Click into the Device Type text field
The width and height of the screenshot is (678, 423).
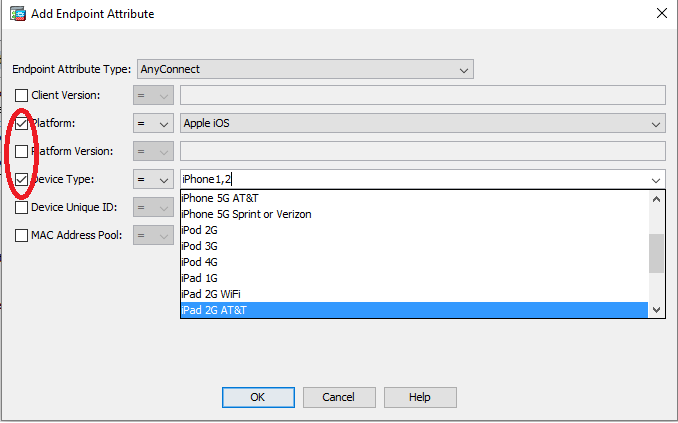[414, 179]
